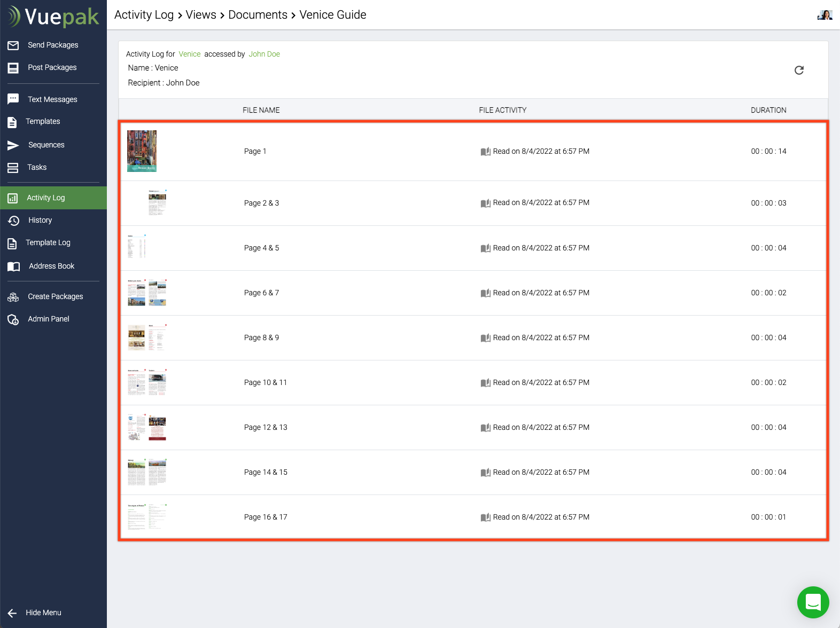The image size is (840, 628).
Task: Click the Address Book icon
Action: [14, 266]
